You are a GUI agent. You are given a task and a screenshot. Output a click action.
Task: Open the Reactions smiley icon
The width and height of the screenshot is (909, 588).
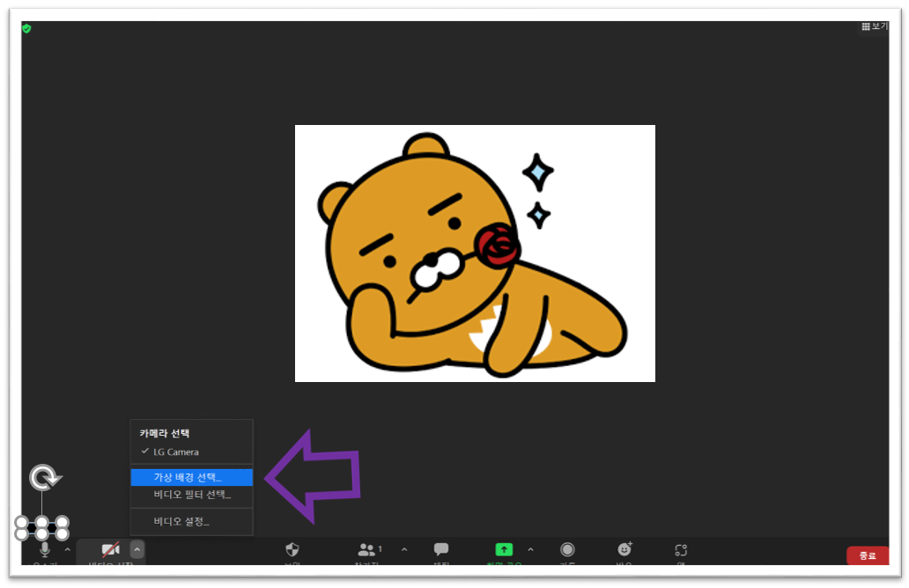[624, 548]
